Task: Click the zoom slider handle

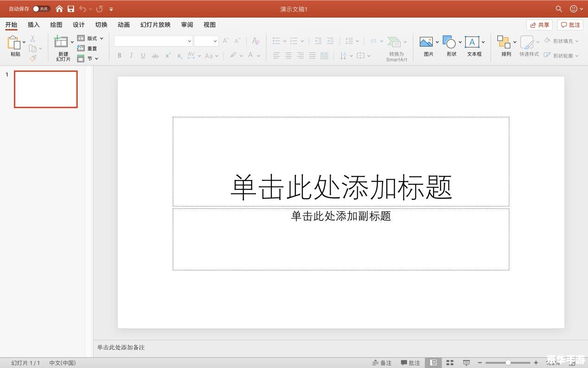Action: 508,363
